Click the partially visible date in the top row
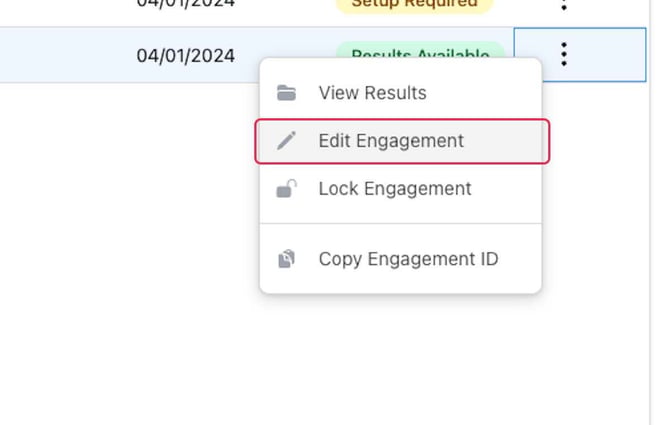 [x=185, y=4]
